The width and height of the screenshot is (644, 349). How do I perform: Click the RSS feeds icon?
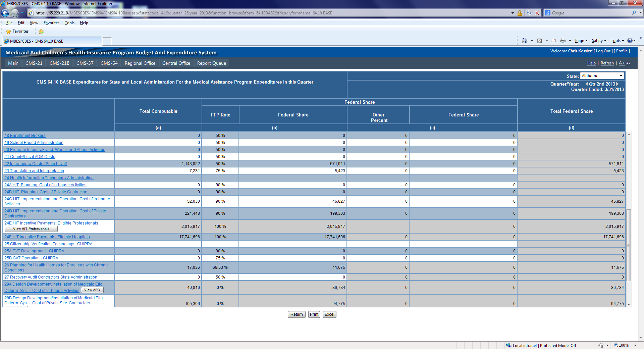click(539, 41)
